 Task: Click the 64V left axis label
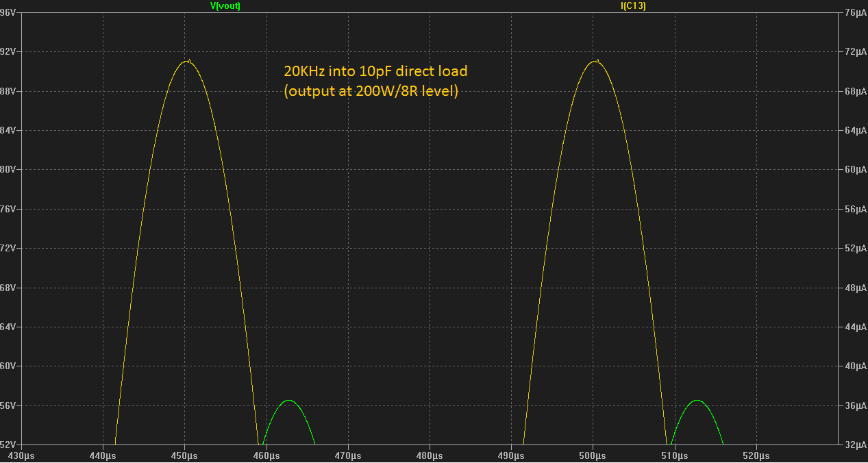(8, 327)
